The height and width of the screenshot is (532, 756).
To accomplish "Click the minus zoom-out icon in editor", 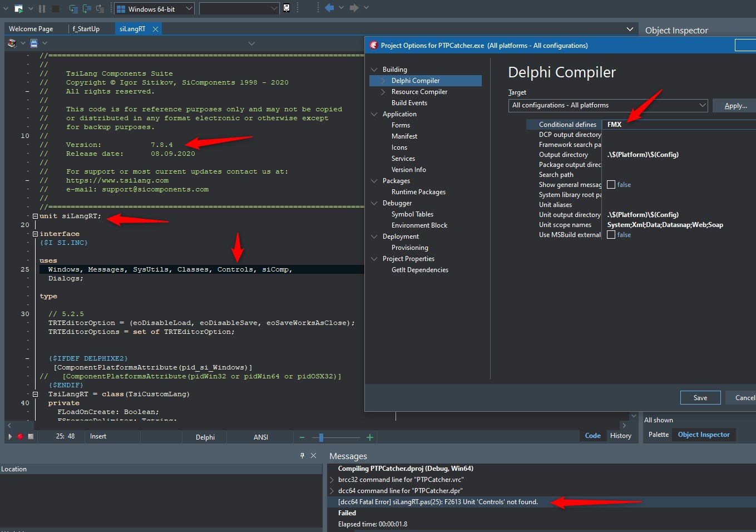I will tap(302, 437).
